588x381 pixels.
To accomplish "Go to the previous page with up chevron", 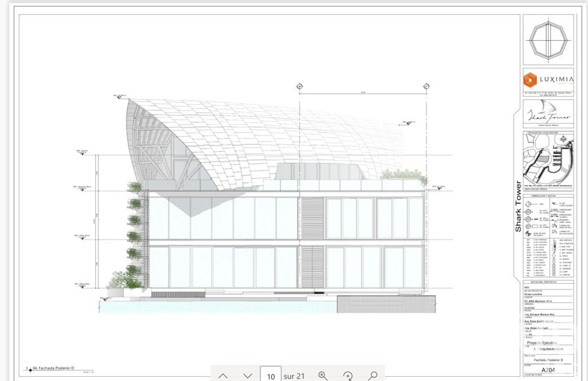I will click(223, 376).
